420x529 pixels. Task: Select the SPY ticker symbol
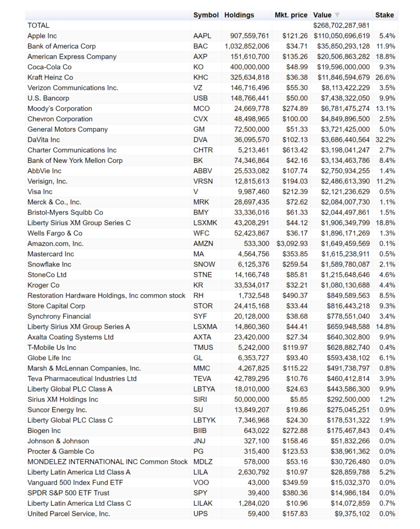click(x=200, y=493)
